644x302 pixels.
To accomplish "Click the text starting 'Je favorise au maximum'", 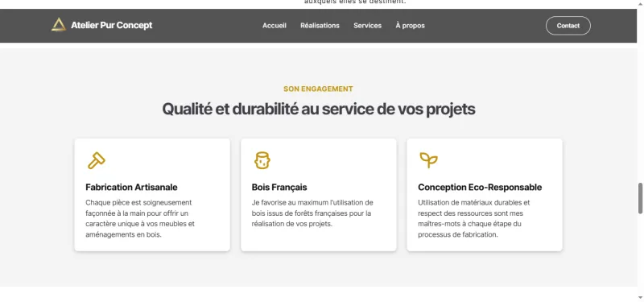I will (312, 213).
